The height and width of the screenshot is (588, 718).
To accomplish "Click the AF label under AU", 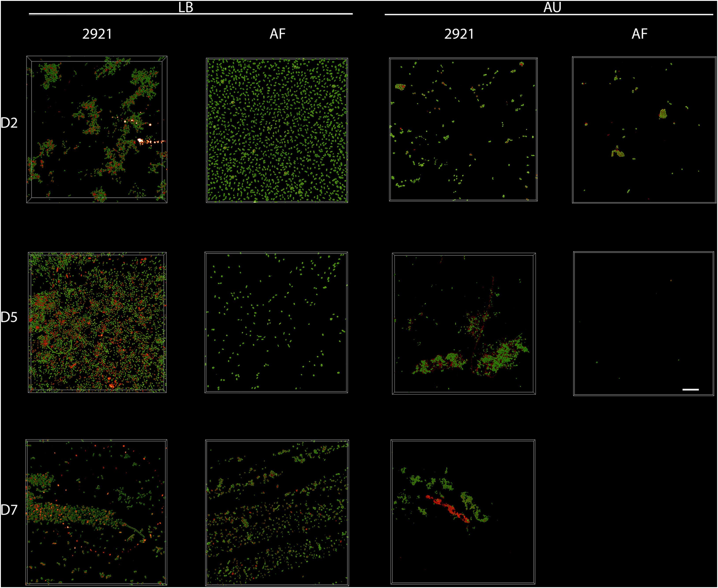I will tap(639, 34).
